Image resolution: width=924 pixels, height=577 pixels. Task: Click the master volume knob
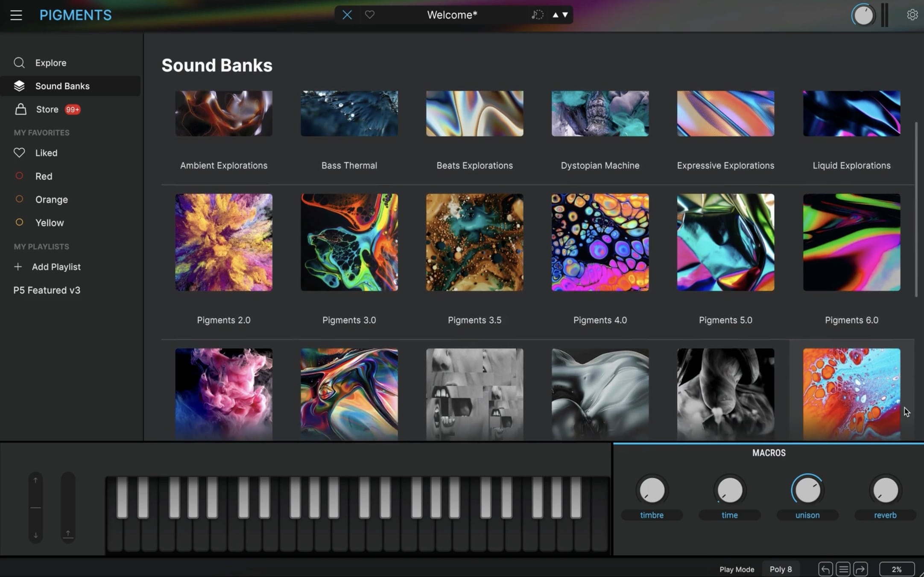863,16
